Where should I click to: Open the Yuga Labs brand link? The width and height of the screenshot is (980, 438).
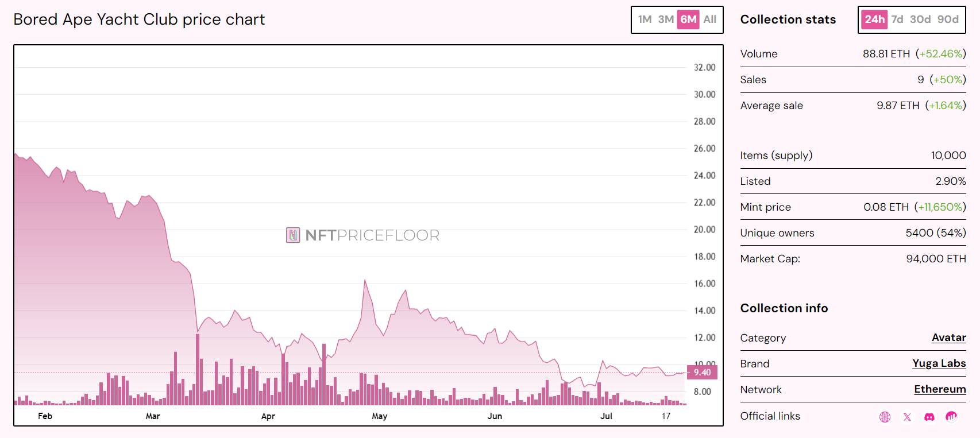[x=939, y=363]
